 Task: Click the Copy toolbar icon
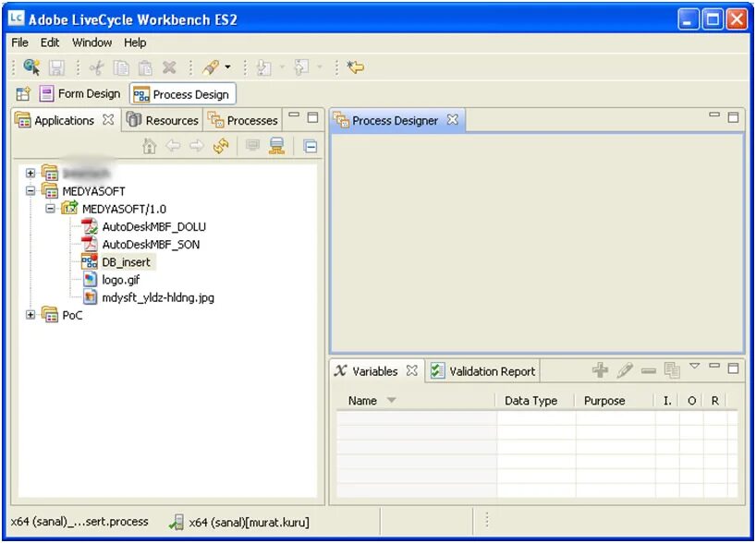coord(120,67)
